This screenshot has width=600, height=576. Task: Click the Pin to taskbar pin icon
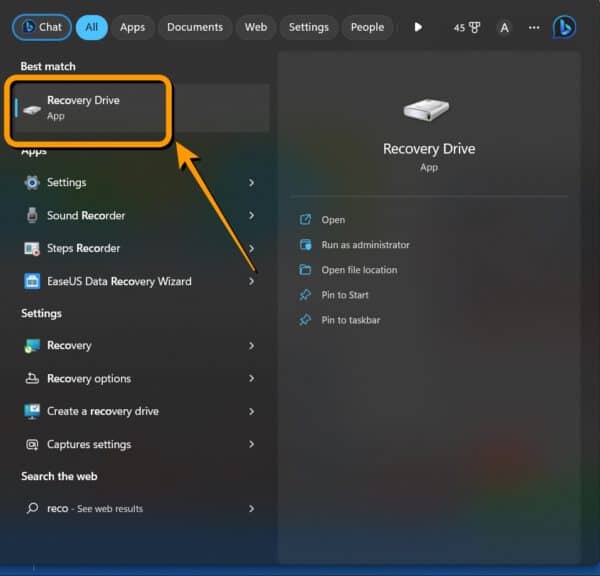(305, 320)
